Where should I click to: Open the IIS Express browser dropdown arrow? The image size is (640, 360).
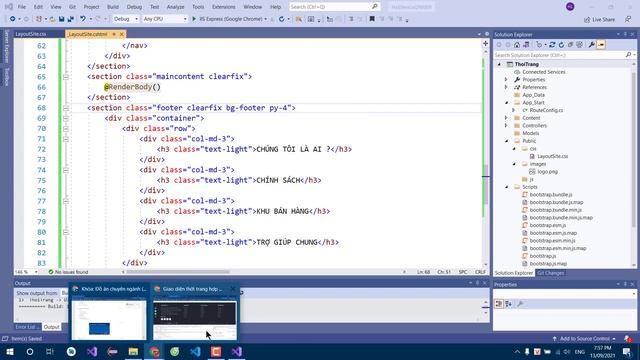[266, 19]
